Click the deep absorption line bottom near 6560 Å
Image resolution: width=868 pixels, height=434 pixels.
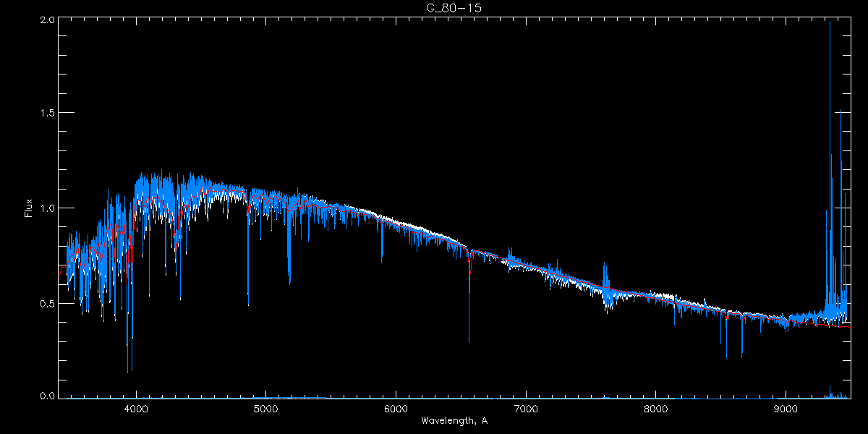[469, 340]
